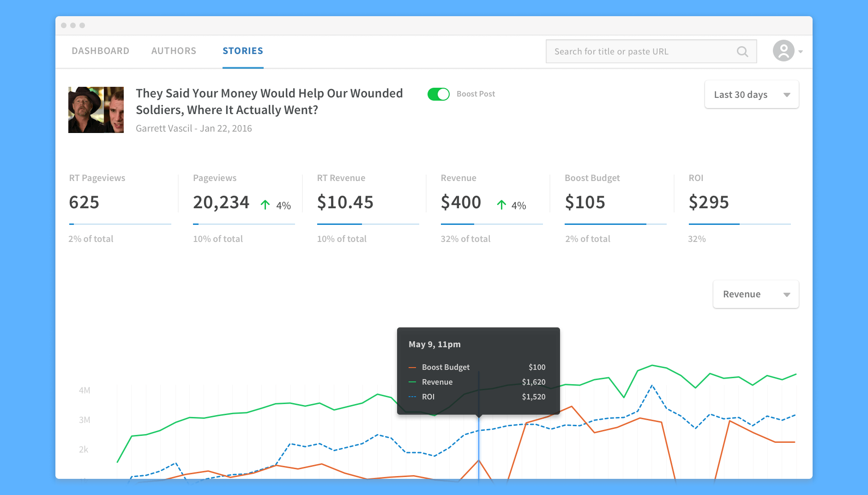Click the Boost Budget progress bar
This screenshot has width=868, height=495.
615,224
